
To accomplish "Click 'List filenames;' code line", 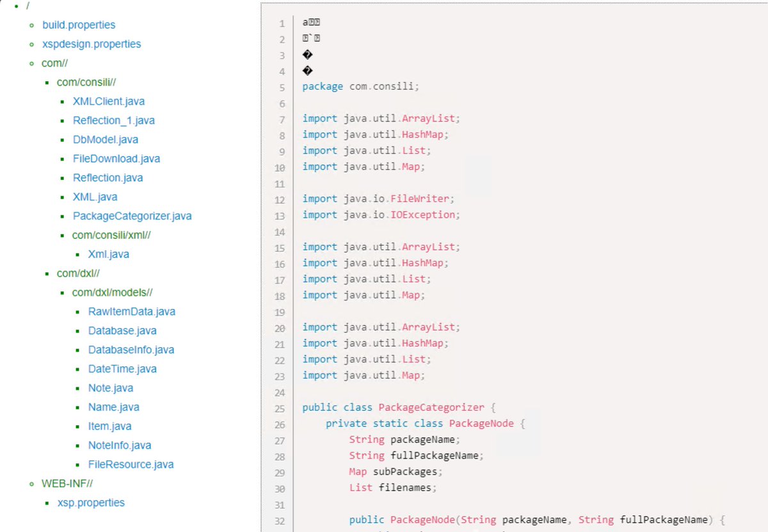I will coord(393,487).
